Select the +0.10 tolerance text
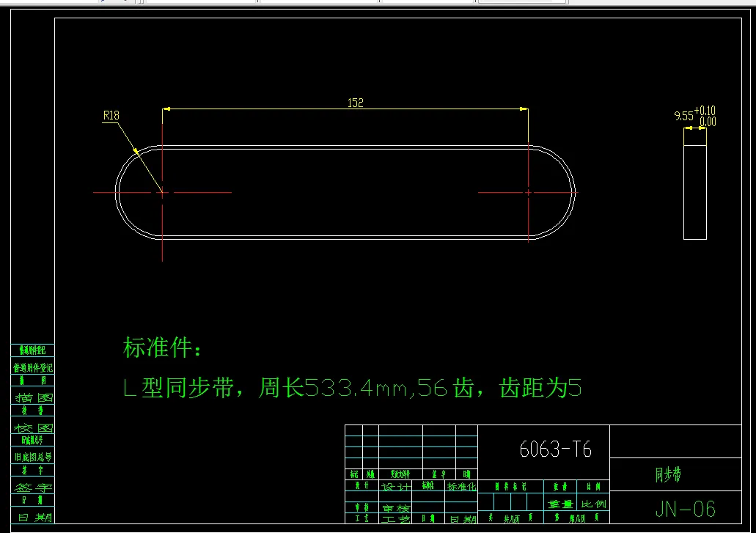 [x=705, y=111]
